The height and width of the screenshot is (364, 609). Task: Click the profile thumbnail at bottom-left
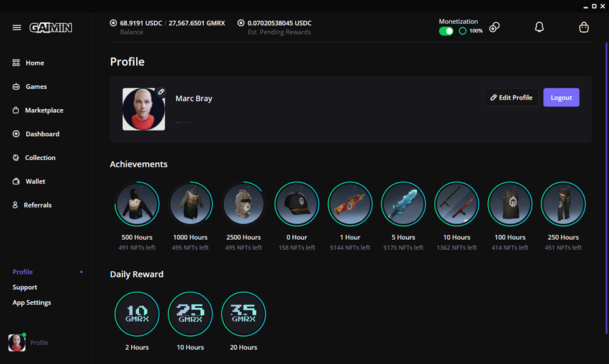point(17,343)
